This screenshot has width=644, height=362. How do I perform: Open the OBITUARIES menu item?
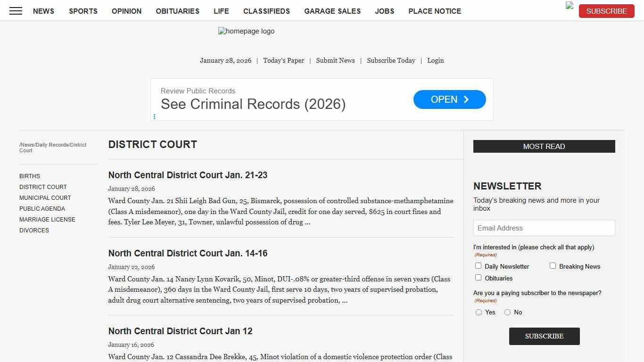tap(177, 11)
